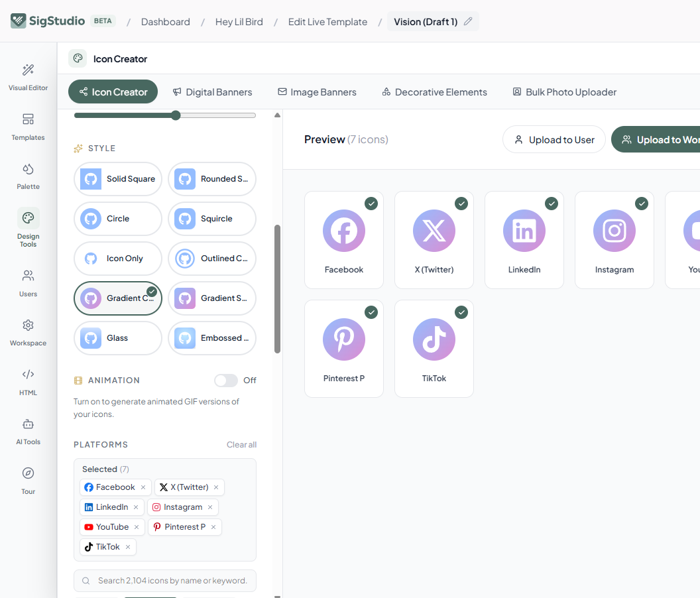Click the Instagram gradient icon thumbnail
This screenshot has height=598, width=700.
click(614, 231)
